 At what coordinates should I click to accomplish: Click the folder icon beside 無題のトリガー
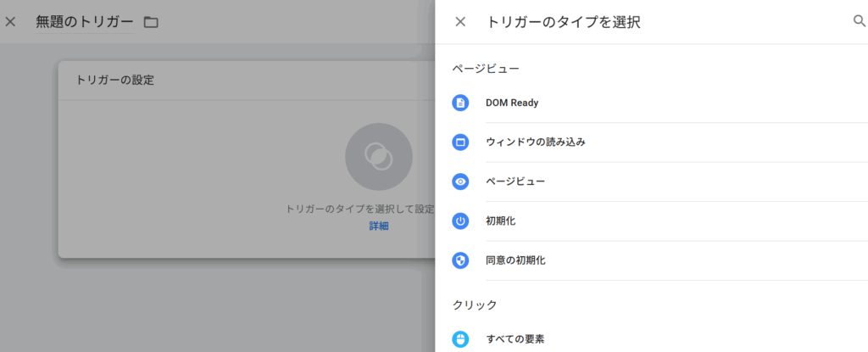[x=151, y=22]
